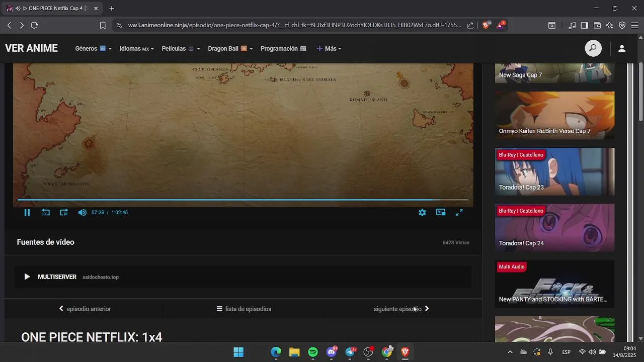Open Onmyo Kaiten Re:Birth Verse Cap 7
The image size is (644, 362).
(554, 115)
